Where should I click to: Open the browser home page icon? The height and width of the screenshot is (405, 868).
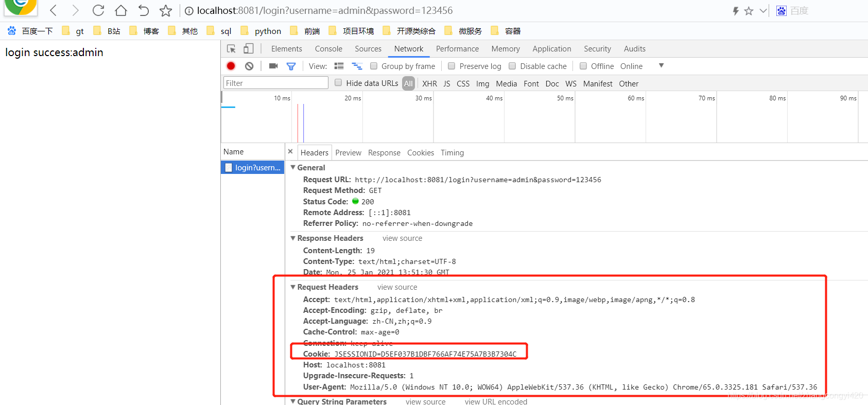pyautogui.click(x=120, y=10)
